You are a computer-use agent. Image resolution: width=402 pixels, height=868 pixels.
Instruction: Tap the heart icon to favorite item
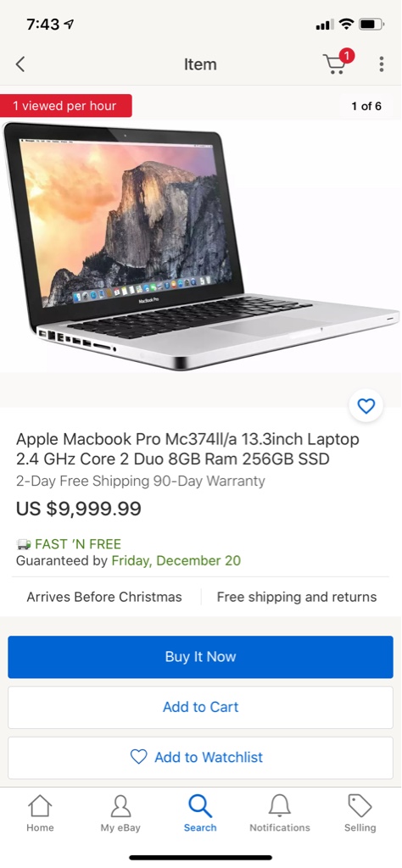[x=366, y=406]
